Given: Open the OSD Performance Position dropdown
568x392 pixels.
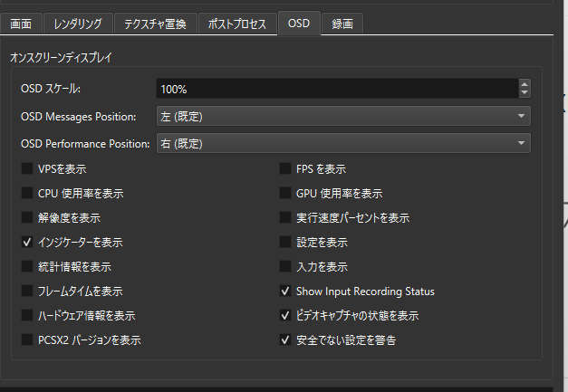Looking at the screenshot, I should (x=343, y=143).
